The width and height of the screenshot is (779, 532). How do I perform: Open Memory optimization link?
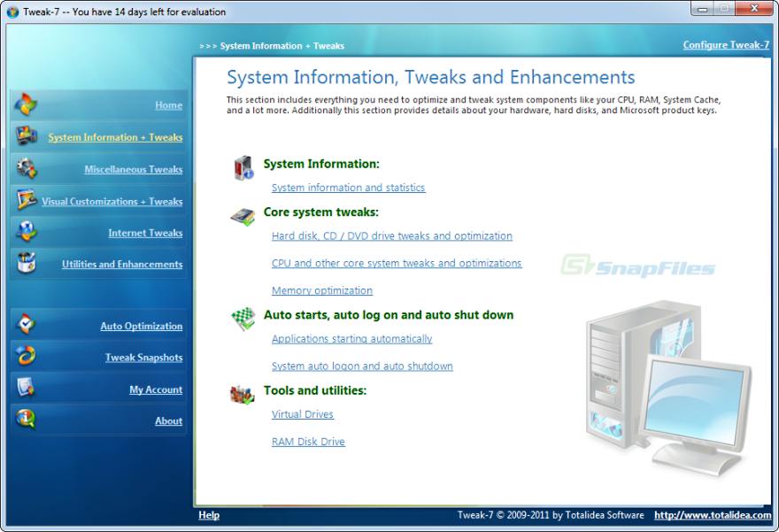322,290
